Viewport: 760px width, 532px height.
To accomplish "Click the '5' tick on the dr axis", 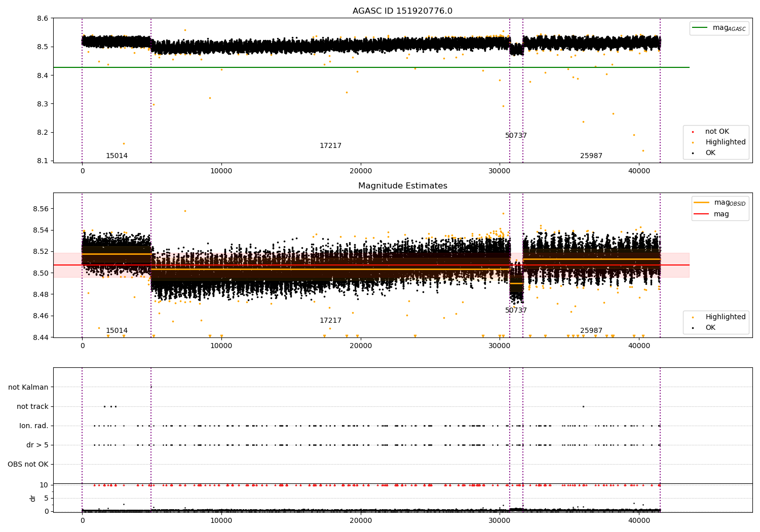I will [x=47, y=499].
